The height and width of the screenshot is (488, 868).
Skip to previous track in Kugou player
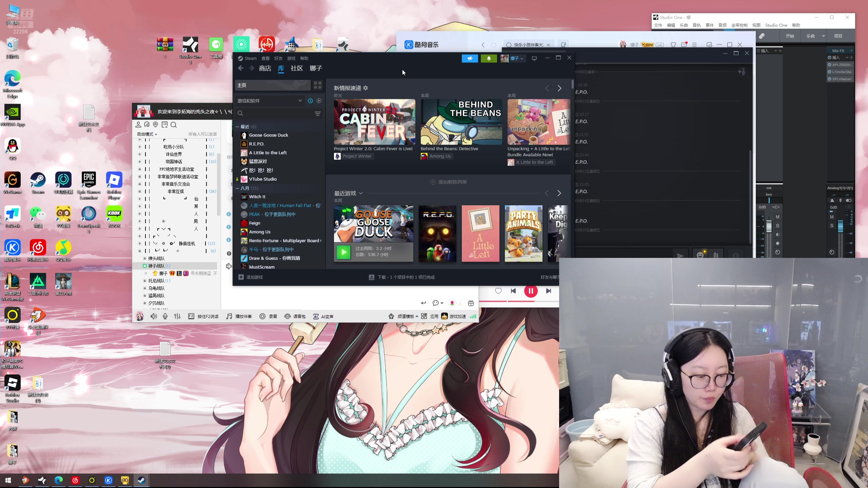click(513, 291)
